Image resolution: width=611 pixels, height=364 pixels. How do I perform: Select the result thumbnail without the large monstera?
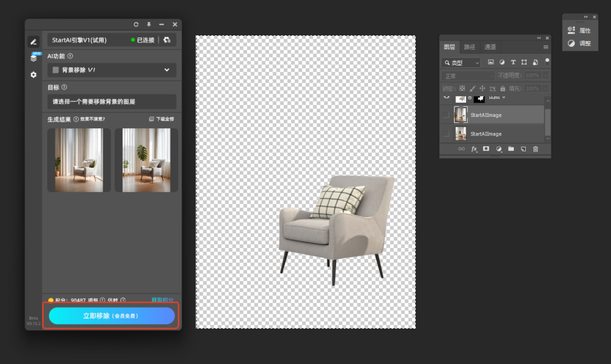[79, 160]
